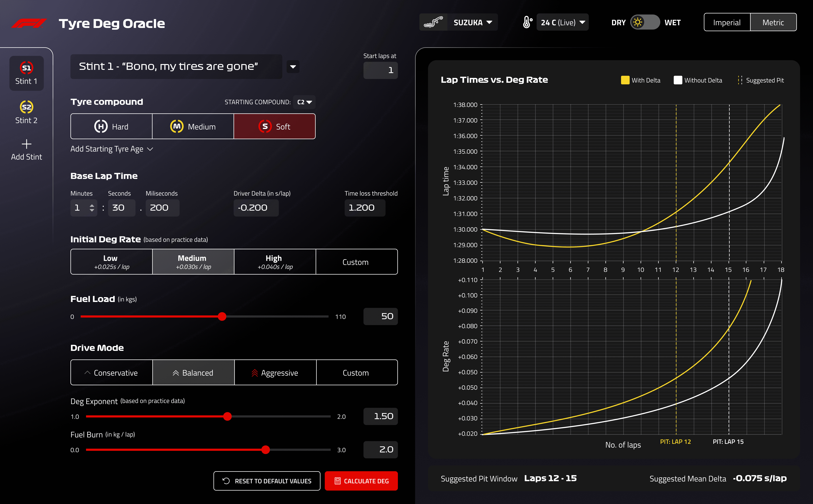
Task: Switch units to Imperial
Action: tap(727, 22)
